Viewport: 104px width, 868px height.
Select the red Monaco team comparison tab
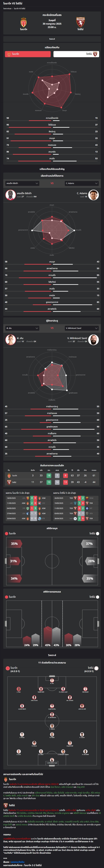28,54
